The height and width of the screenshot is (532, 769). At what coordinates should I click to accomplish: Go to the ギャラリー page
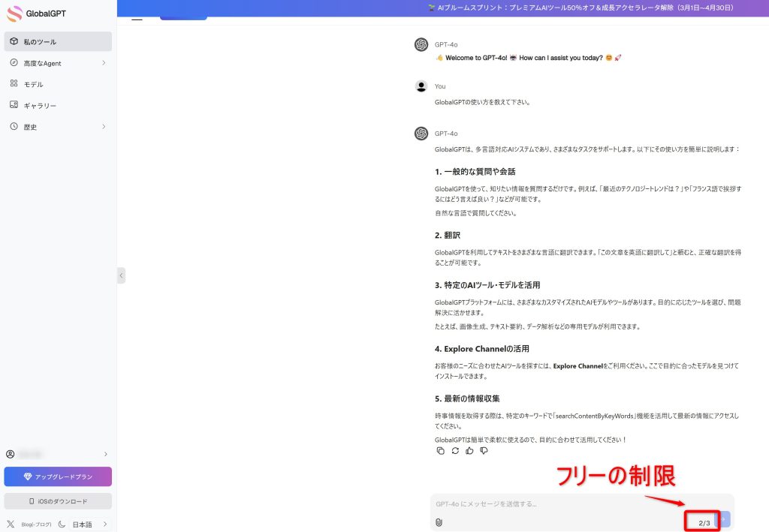pyautogui.click(x=39, y=106)
